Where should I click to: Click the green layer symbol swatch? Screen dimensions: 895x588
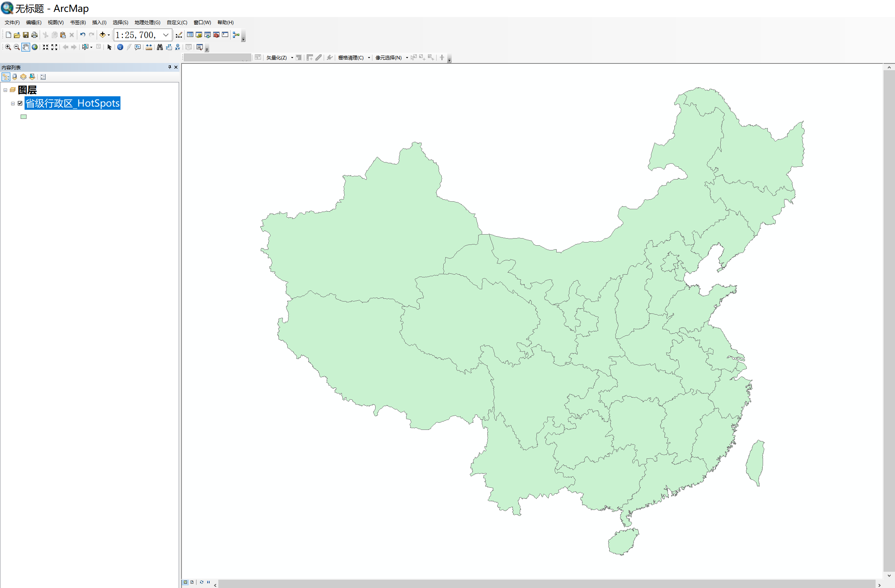pos(23,117)
